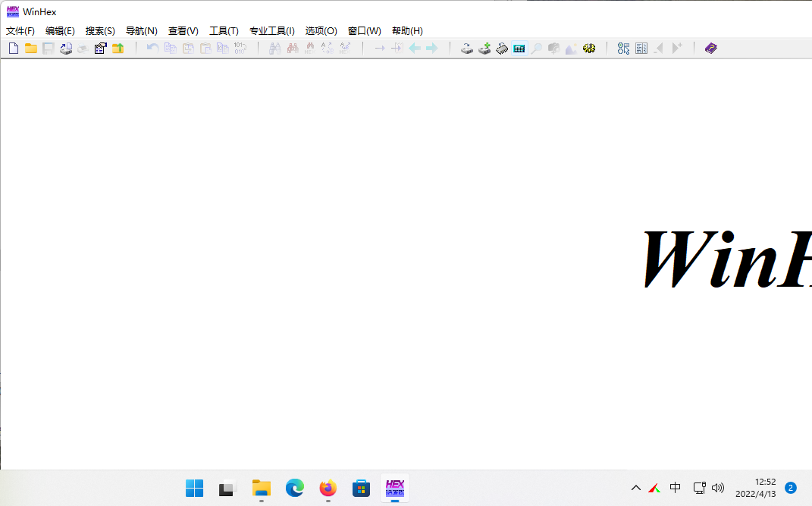Image resolution: width=812 pixels, height=506 pixels.
Task: Click the magnifying glass toolbar icon
Action: tap(537, 49)
